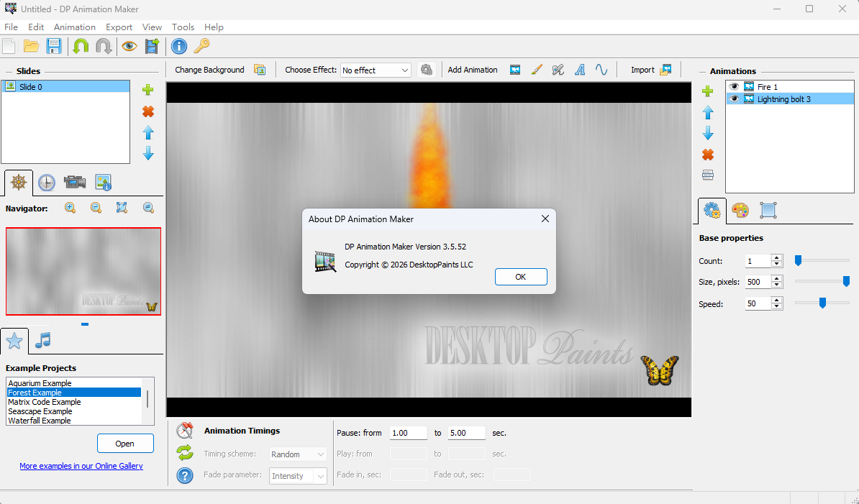This screenshot has width=859, height=504.
Task: Open the Fade parameter Intensity dropdown
Action: click(298, 475)
